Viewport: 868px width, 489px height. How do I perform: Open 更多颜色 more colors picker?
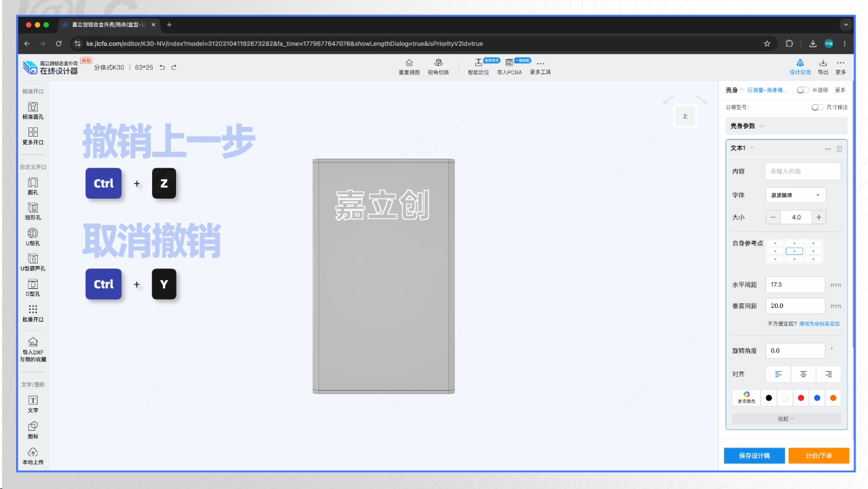point(746,397)
